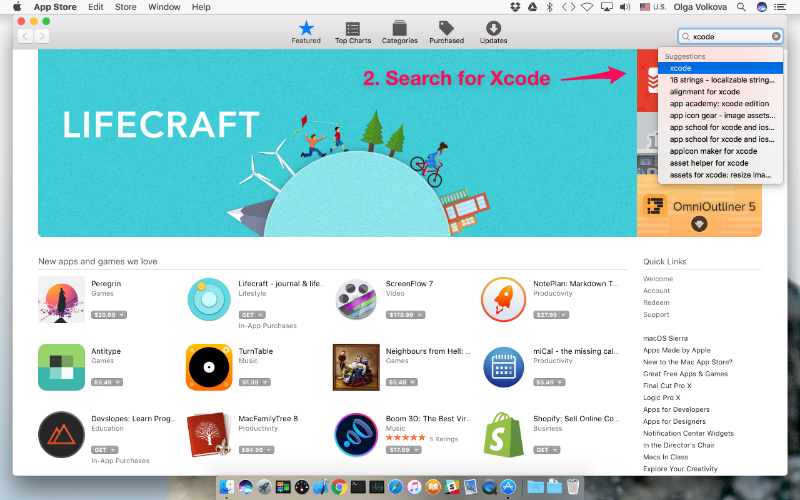
Task: Open the Window menu in menu bar
Action: point(164,7)
